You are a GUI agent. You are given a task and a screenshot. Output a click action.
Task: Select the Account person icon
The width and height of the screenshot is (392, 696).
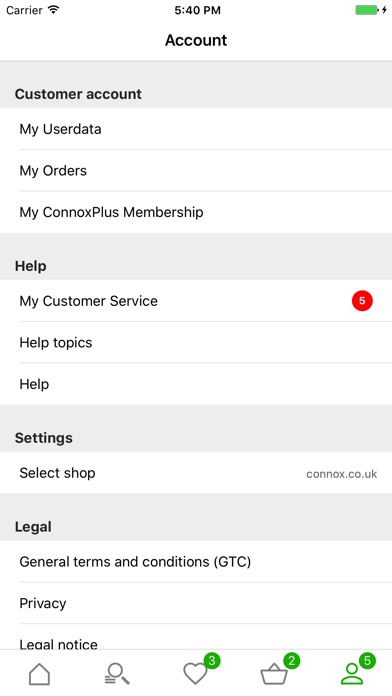coord(352,674)
